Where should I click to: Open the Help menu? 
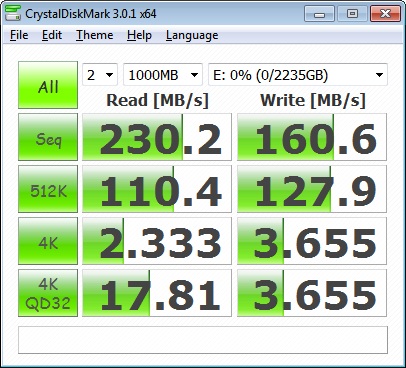point(139,35)
